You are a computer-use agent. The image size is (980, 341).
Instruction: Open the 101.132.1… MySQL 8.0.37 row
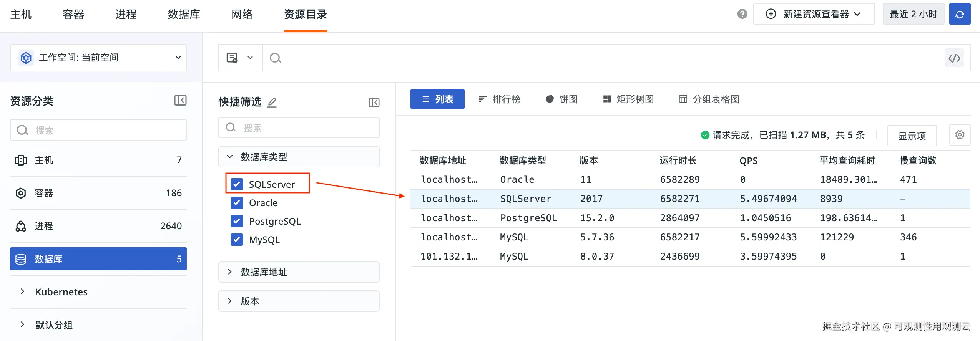pyautogui.click(x=690, y=257)
